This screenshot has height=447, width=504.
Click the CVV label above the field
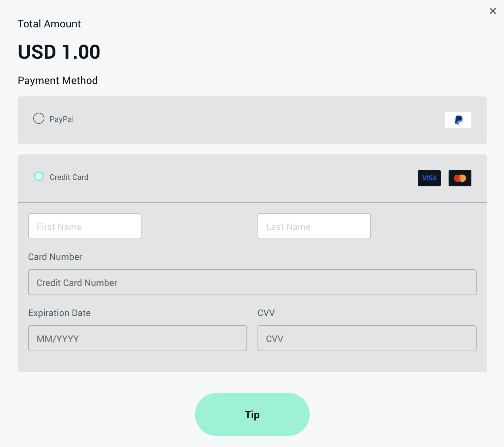266,313
